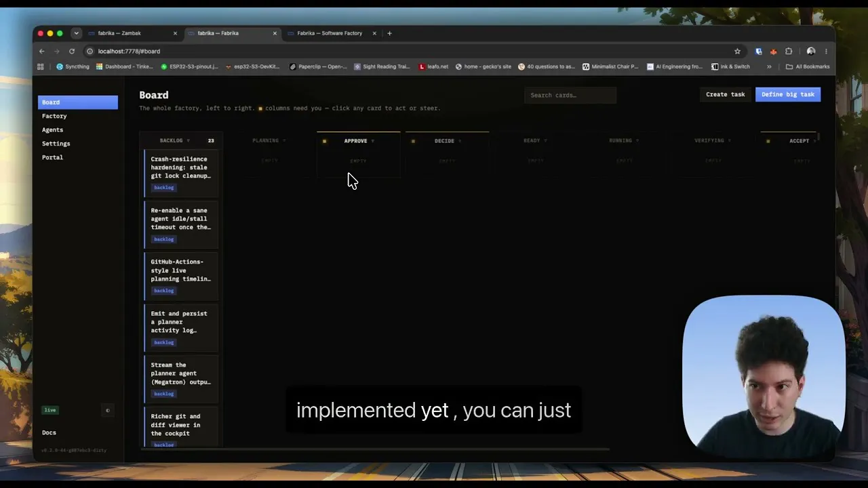Click the localhost address bar
This screenshot has width=868, height=488.
407,52
